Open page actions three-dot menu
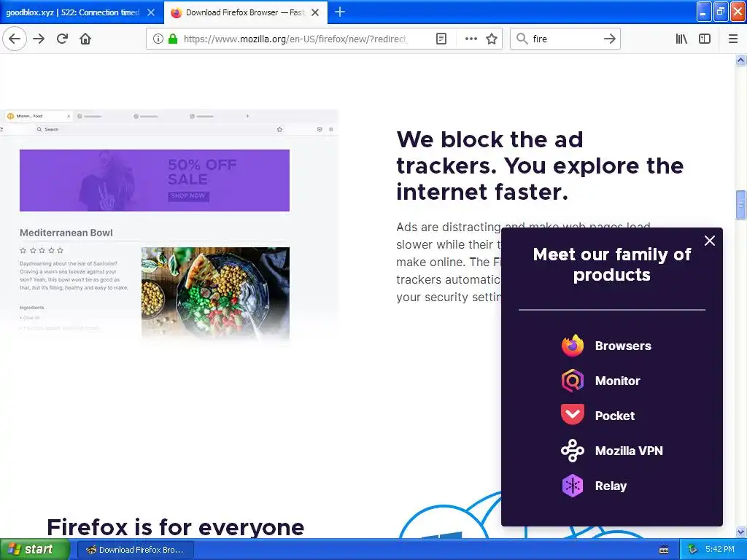The image size is (747, 560). point(471,39)
